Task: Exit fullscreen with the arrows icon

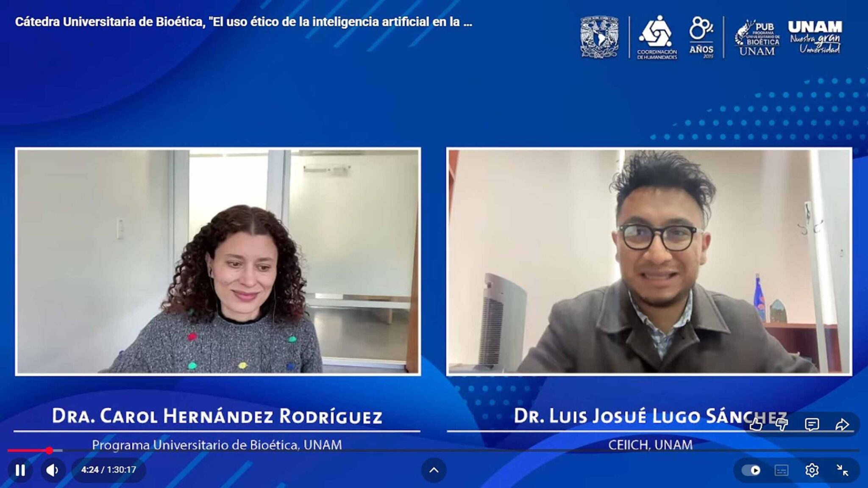Action: coord(842,470)
